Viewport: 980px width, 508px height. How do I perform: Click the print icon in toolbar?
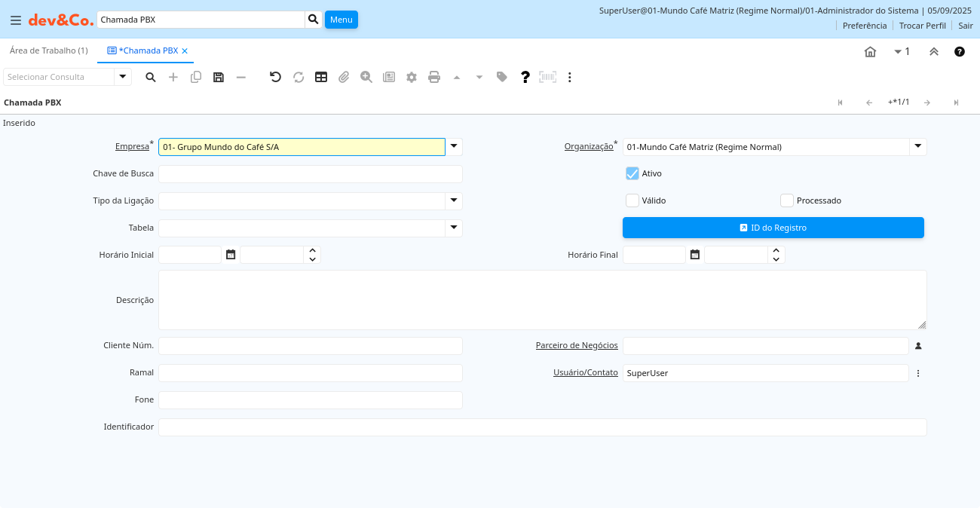(x=434, y=77)
